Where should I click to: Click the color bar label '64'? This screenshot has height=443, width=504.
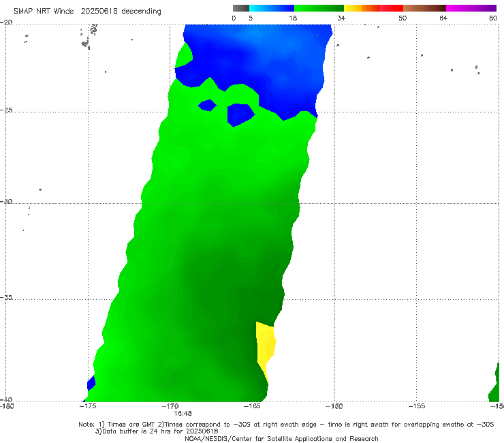(x=443, y=18)
